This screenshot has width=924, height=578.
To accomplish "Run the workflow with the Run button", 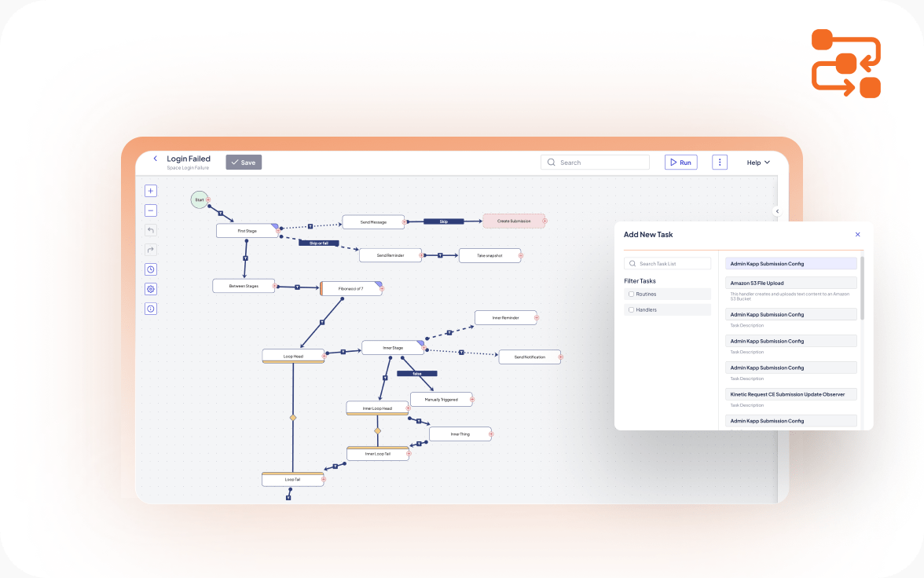I will coord(680,162).
